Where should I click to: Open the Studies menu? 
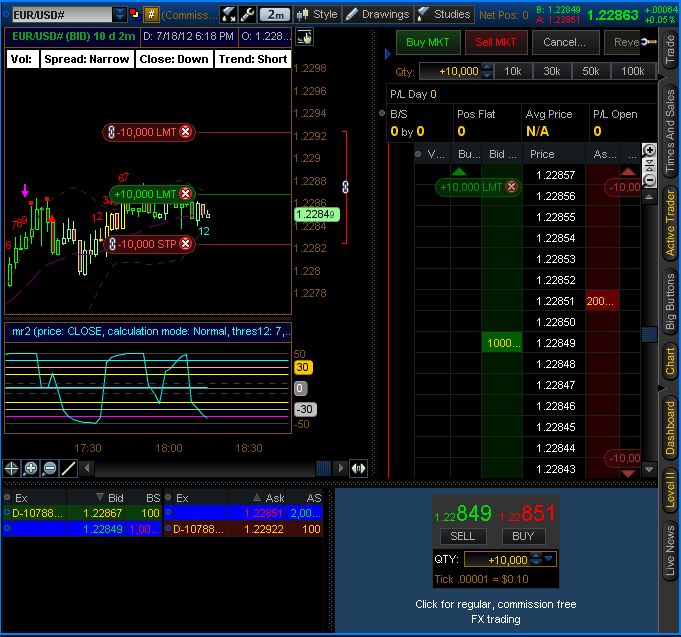[444, 15]
